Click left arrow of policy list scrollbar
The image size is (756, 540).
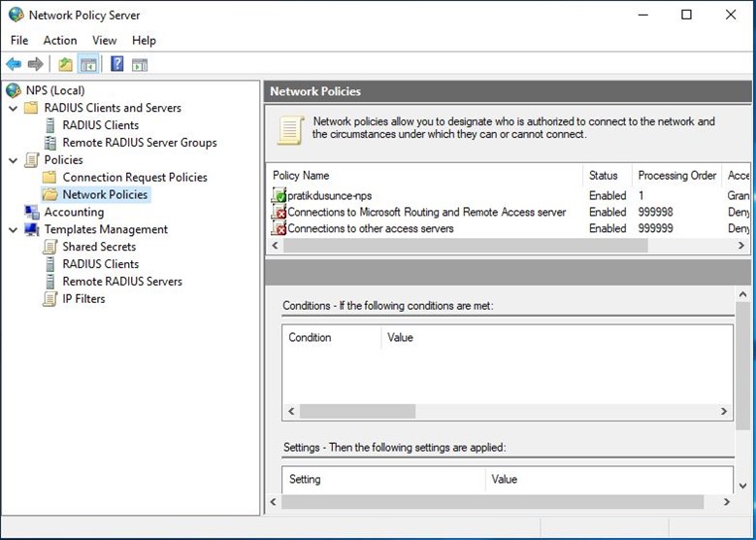[x=276, y=246]
